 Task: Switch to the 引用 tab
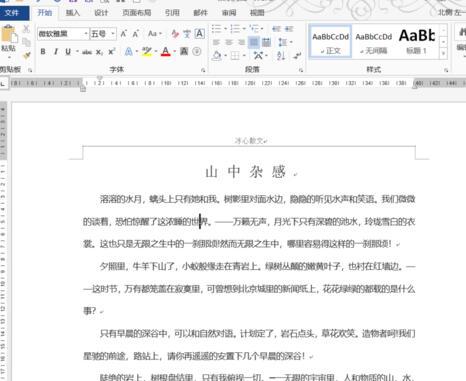172,13
